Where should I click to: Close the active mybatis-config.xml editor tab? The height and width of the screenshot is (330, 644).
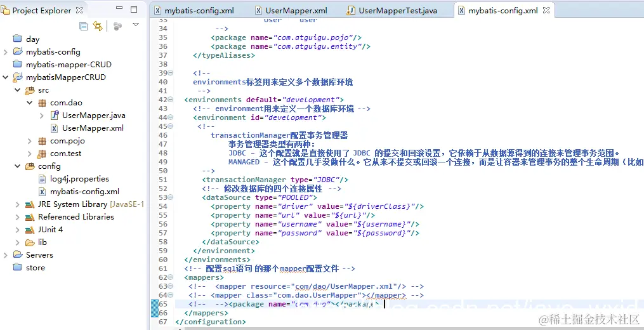point(546,11)
